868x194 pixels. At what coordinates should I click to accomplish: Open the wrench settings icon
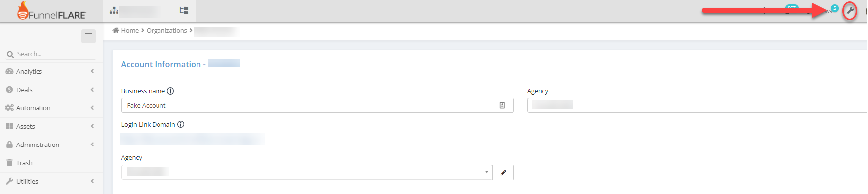coord(850,10)
